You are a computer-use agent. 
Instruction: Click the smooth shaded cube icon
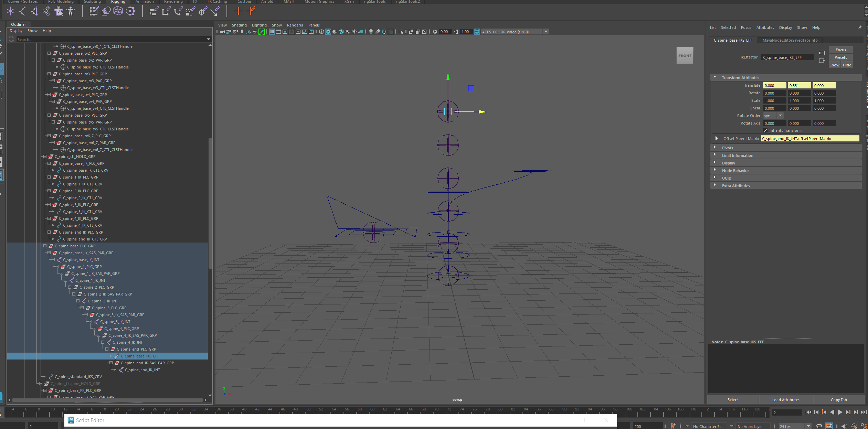[328, 32]
